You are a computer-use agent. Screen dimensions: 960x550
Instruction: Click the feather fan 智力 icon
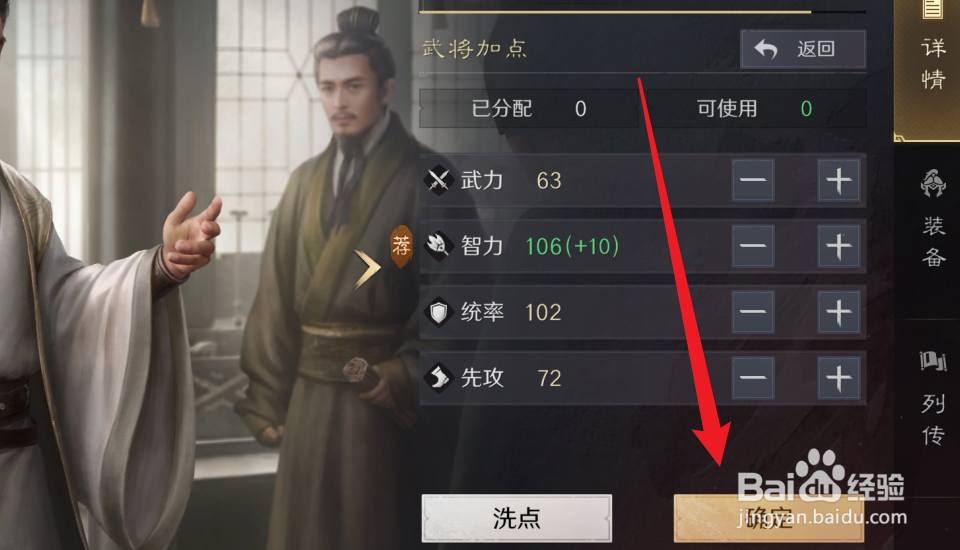439,246
